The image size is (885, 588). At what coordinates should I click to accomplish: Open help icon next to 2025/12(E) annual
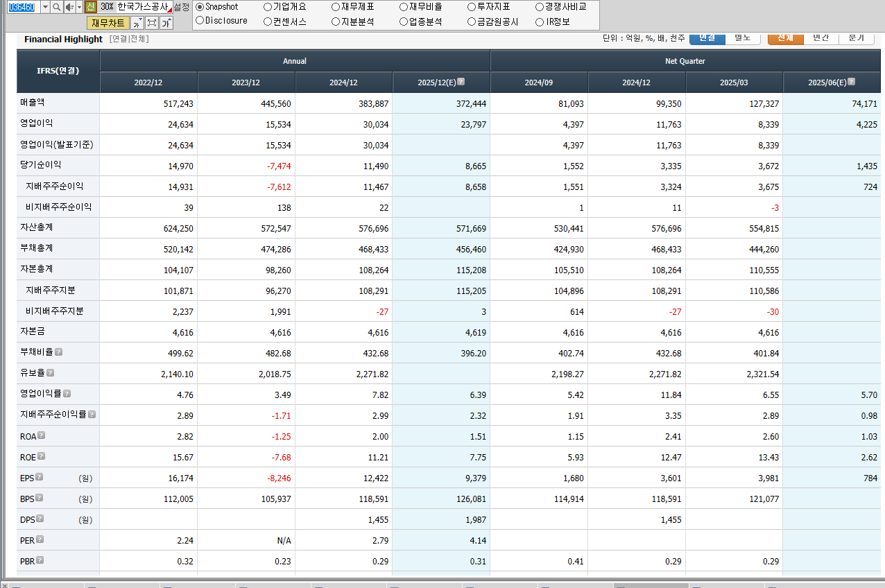(461, 82)
